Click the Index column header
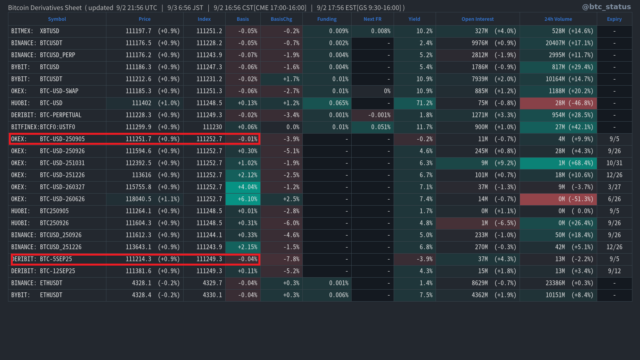The width and height of the screenshot is (640, 360). pos(204,19)
